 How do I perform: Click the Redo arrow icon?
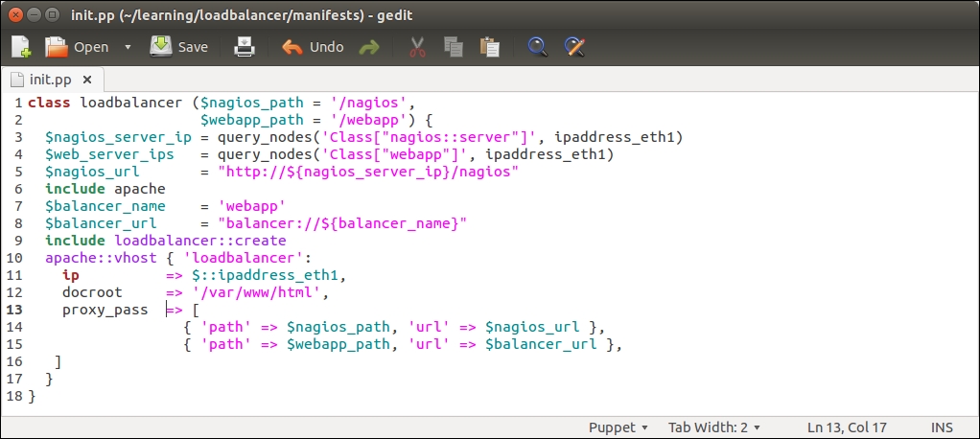click(x=369, y=47)
